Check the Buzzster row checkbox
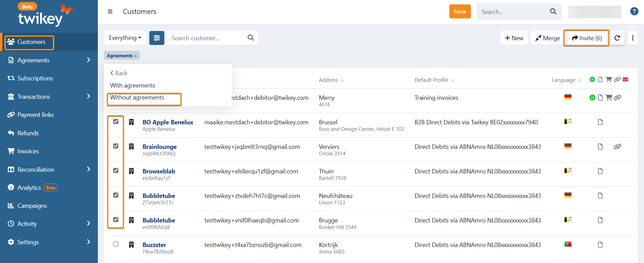Screen dimensions: 644x263 click(116, 244)
